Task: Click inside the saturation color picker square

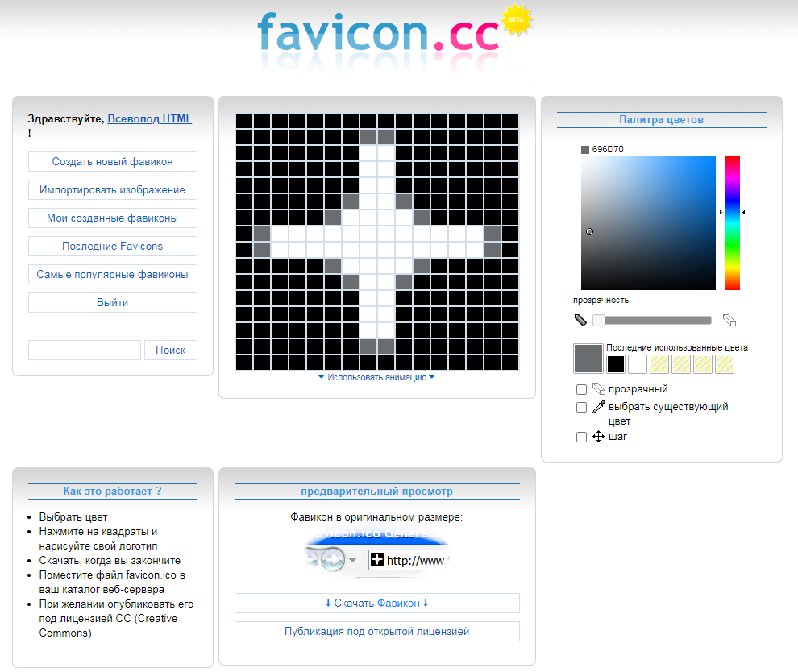Action: tap(648, 223)
